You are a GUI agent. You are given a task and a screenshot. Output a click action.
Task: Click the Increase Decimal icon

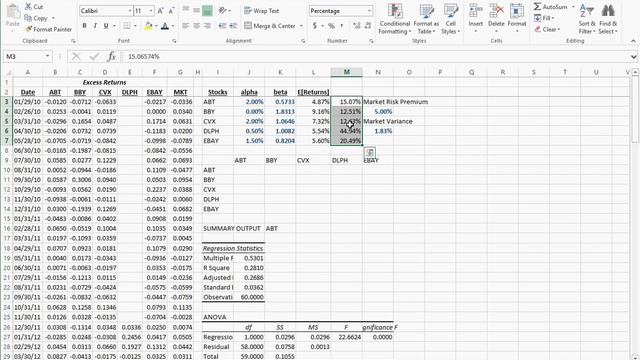tap(357, 26)
